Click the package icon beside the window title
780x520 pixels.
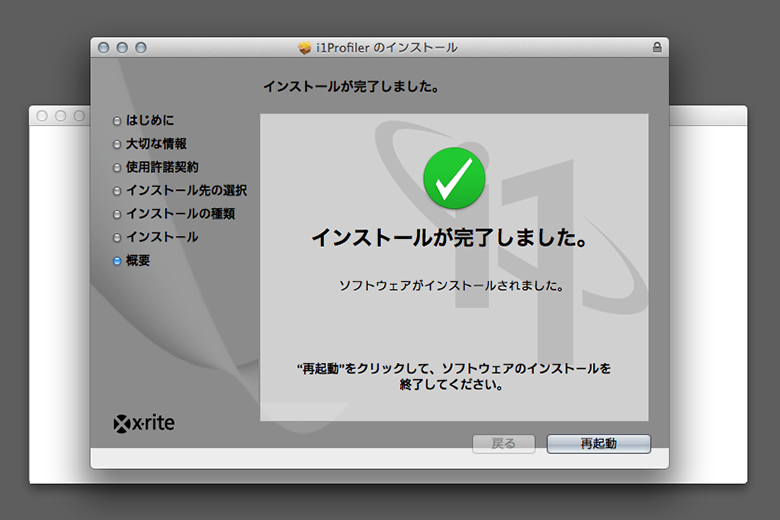pos(305,47)
